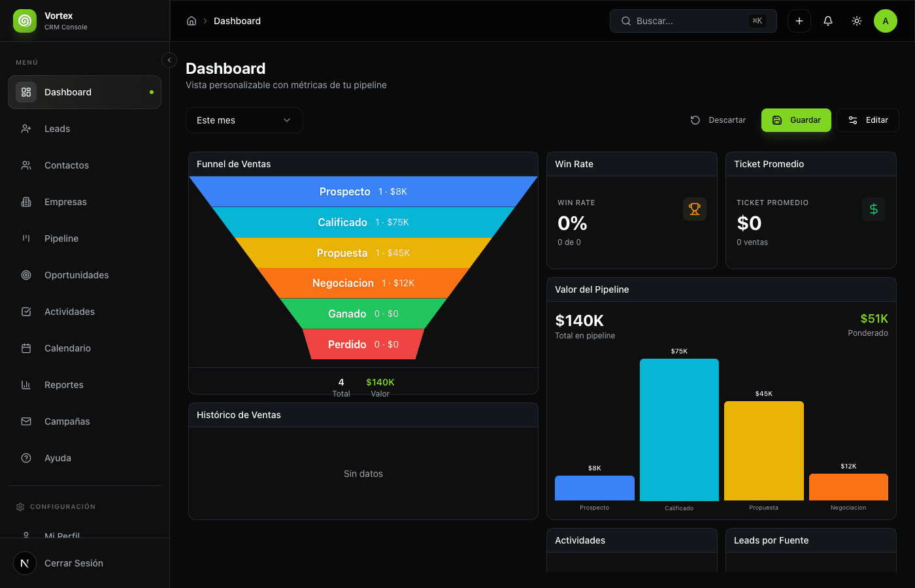Toggle light mode with the sun icon
The height and width of the screenshot is (588, 915).
857,21
